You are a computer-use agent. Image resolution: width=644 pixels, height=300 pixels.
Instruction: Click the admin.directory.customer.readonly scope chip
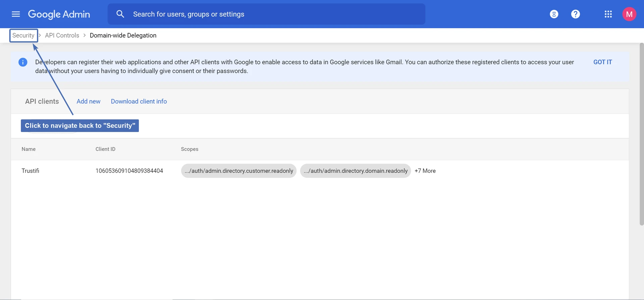238,171
